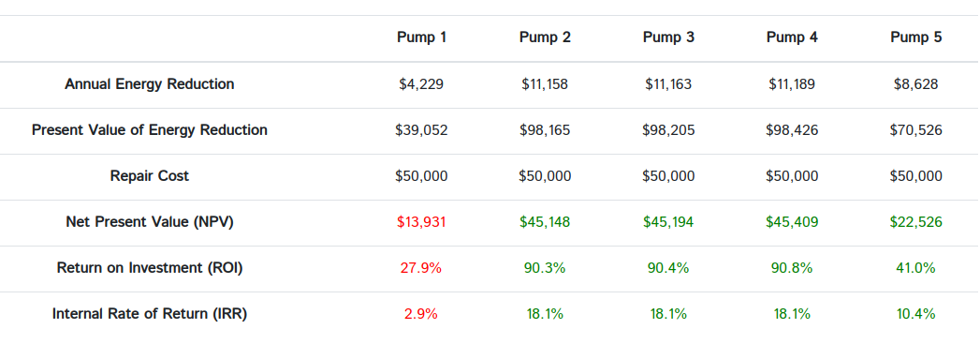Screen dimensions: 980x344
Task: Select the Net Present Value (NPV) label
Action: (x=150, y=222)
